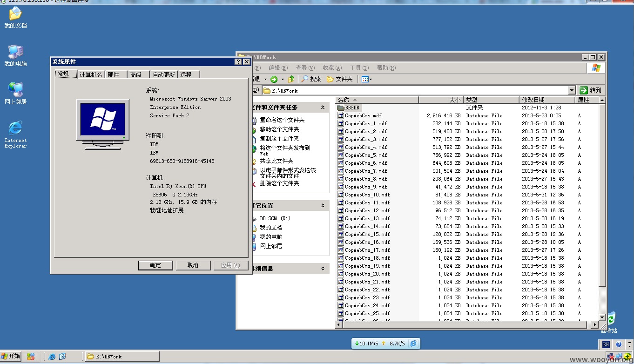Click 将这个文件夹发布到 Web link
The height and width of the screenshot is (364, 634).
(x=285, y=150)
